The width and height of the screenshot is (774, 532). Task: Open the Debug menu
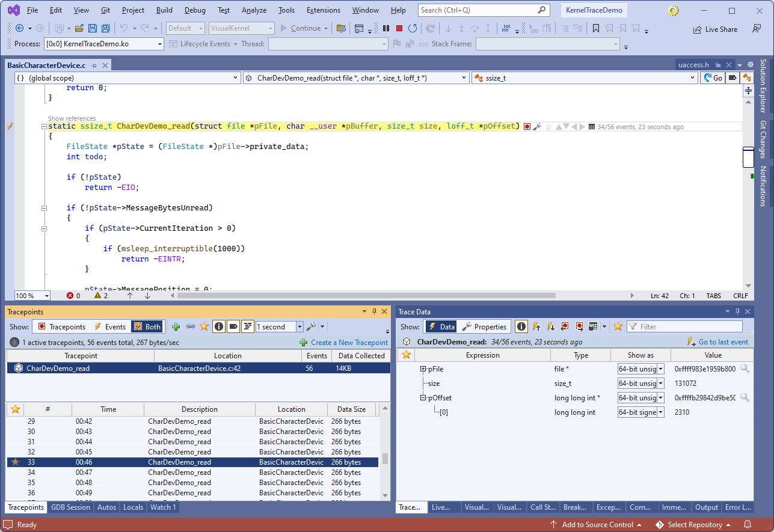[x=194, y=10]
